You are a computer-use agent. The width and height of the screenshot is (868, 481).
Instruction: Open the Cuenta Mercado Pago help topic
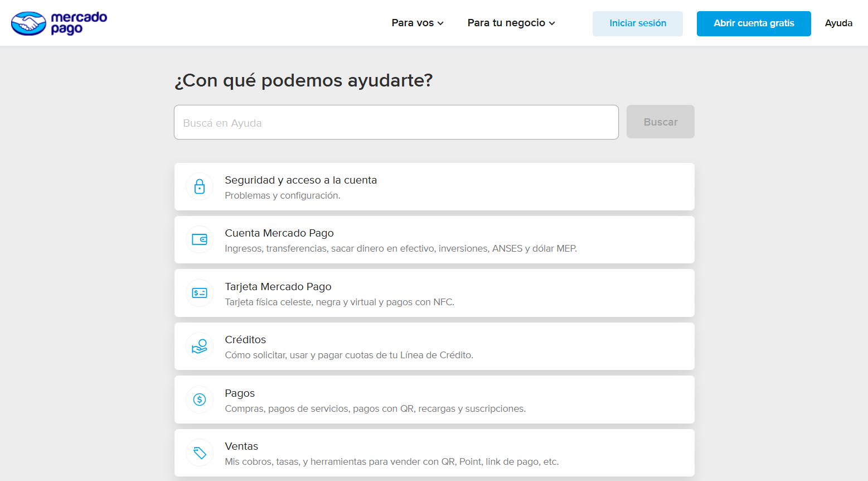[x=434, y=240]
